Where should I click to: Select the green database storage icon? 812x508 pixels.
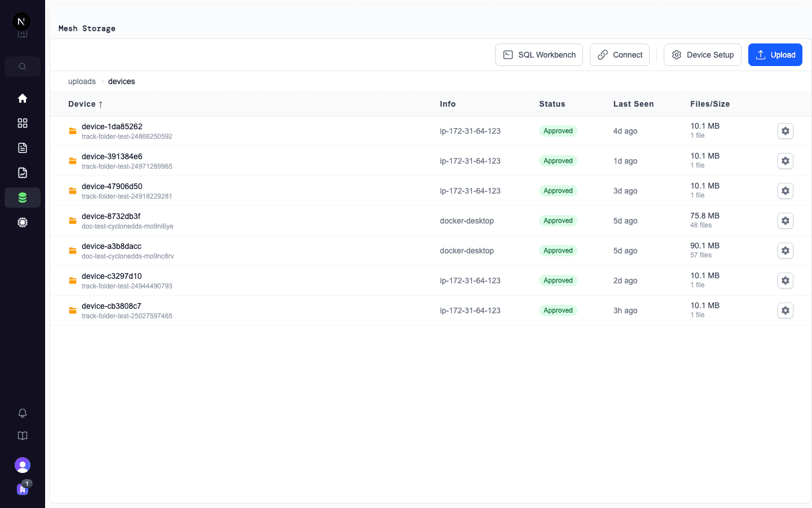coord(23,198)
